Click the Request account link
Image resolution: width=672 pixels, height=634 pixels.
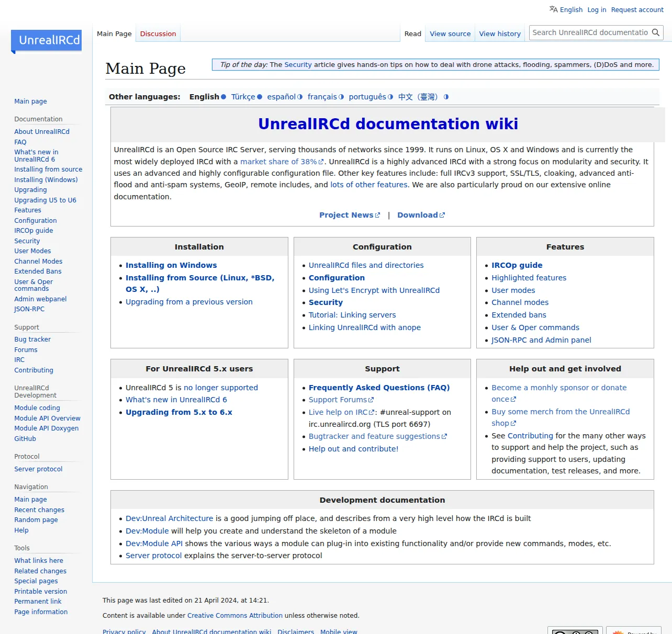(637, 9)
